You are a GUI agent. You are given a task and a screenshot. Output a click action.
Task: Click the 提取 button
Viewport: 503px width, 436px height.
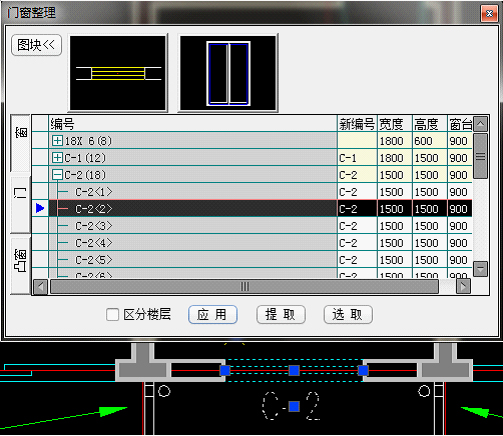pyautogui.click(x=281, y=314)
